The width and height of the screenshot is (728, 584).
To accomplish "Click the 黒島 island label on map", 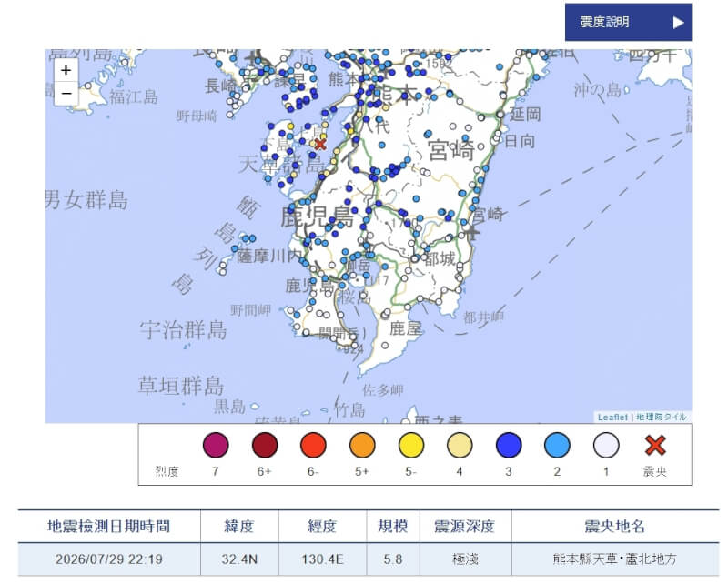I will tap(229, 407).
